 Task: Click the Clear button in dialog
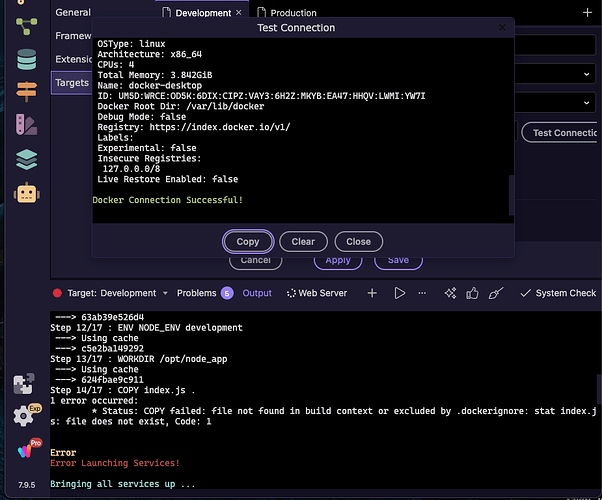tap(303, 242)
